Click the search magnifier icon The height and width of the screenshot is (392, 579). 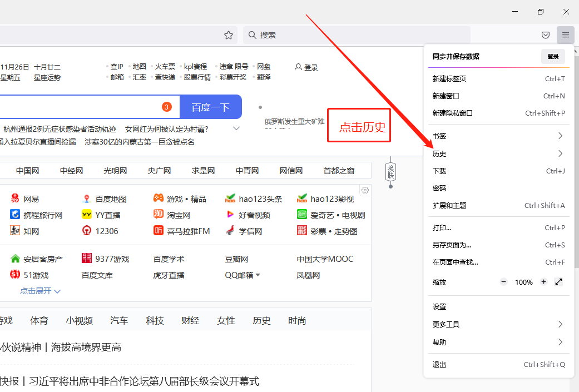point(252,35)
